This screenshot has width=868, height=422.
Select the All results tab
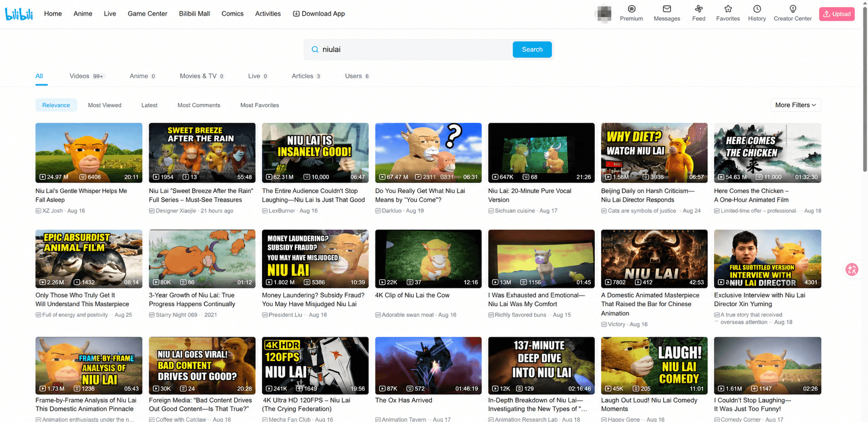(x=39, y=76)
